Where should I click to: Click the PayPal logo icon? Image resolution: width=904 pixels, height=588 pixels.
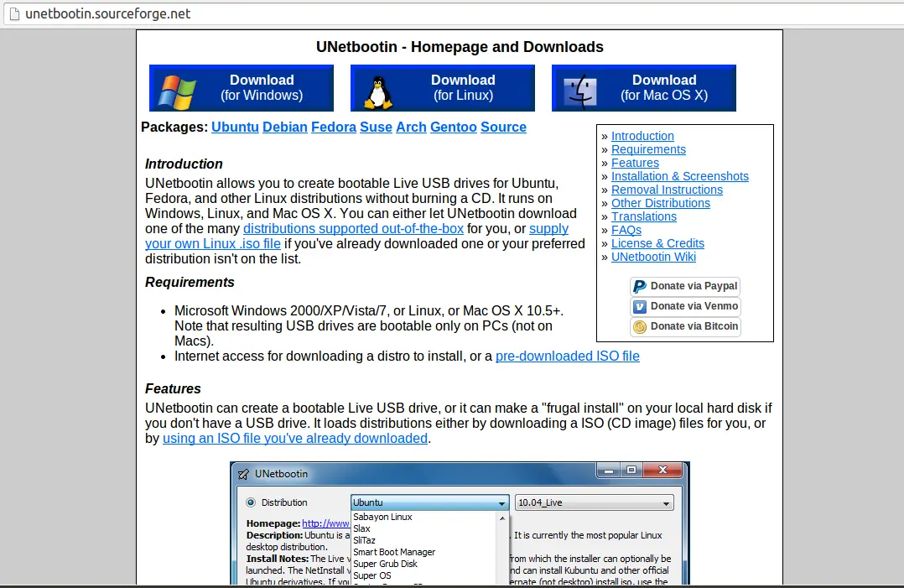pyautogui.click(x=639, y=287)
